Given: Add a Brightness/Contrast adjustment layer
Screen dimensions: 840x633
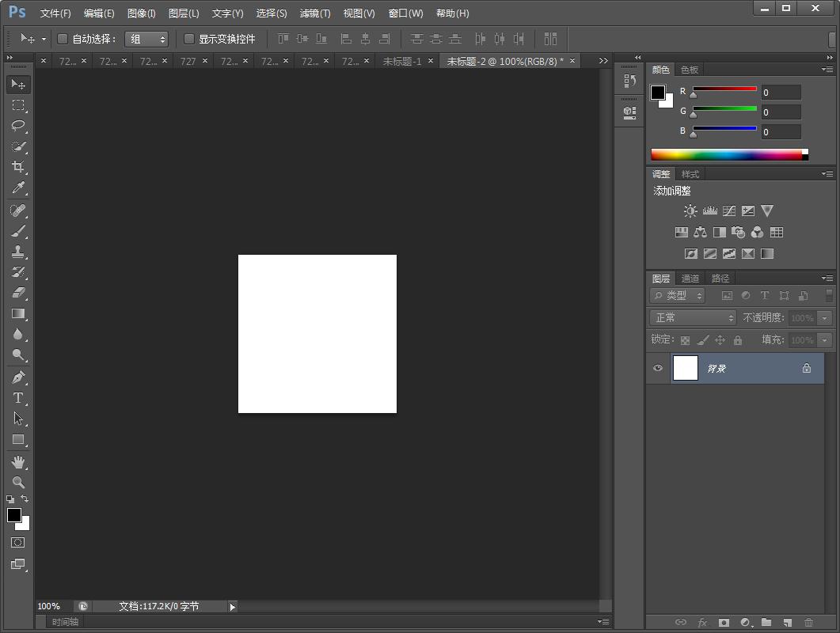Looking at the screenshot, I should pyautogui.click(x=690, y=210).
